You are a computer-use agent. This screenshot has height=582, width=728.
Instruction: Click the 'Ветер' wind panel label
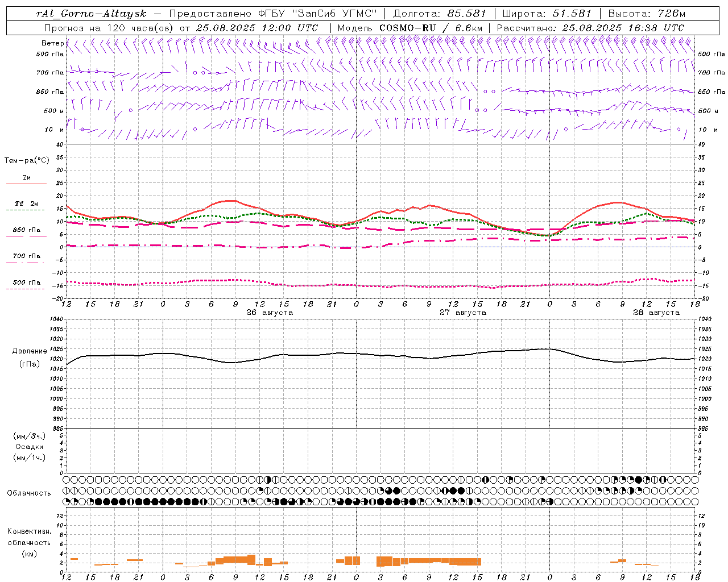tap(52, 43)
